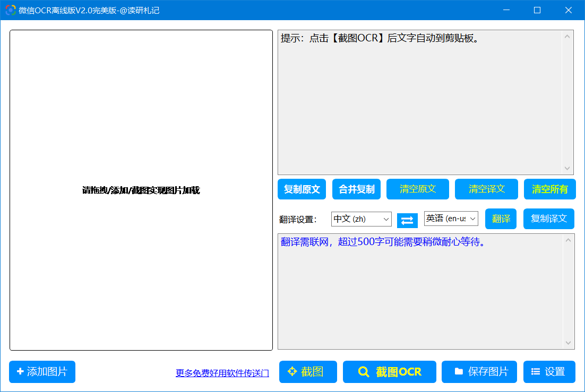The width and height of the screenshot is (585, 392).
Task: Clear translation with 清空译文
Action: point(486,189)
